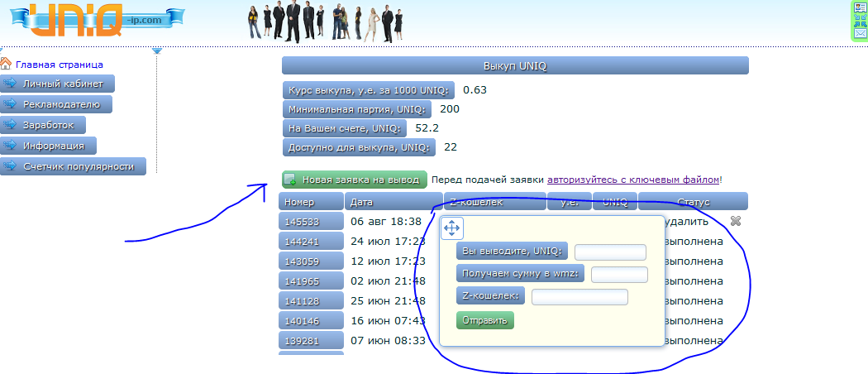The image size is (868, 374).
Task: Click the Статус column header
Action: [693, 201]
